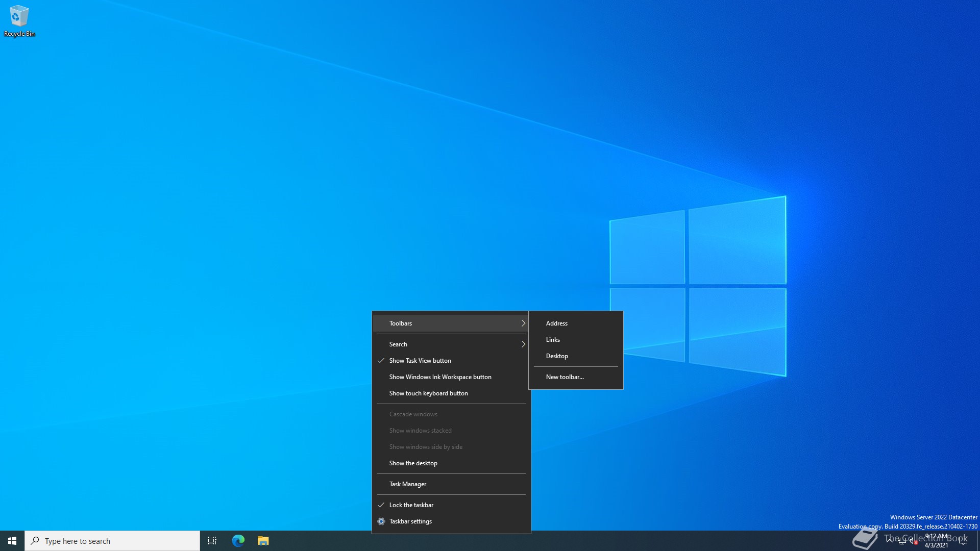This screenshot has width=980, height=551.
Task: Click the disabled Cascade windows entry
Action: click(451, 414)
